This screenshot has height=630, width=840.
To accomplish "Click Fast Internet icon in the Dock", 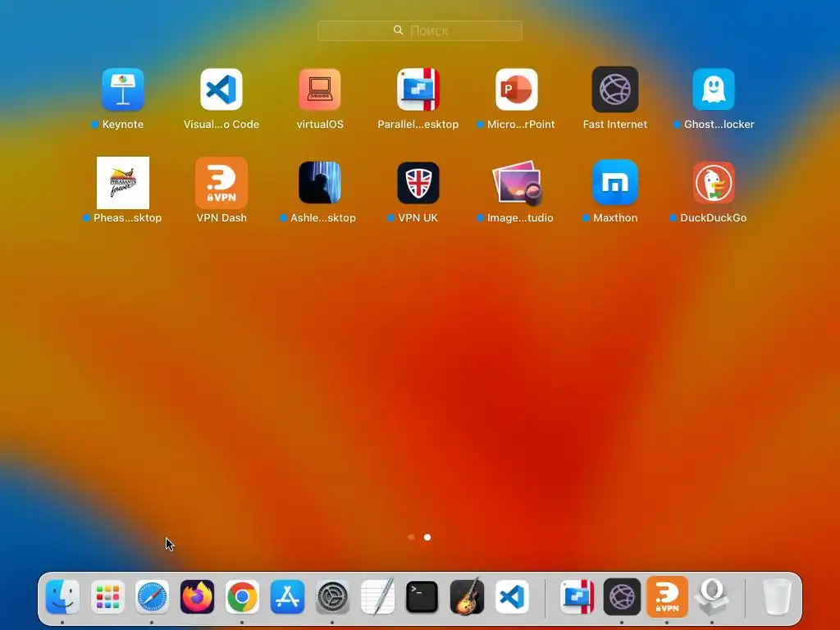I will 622,596.
